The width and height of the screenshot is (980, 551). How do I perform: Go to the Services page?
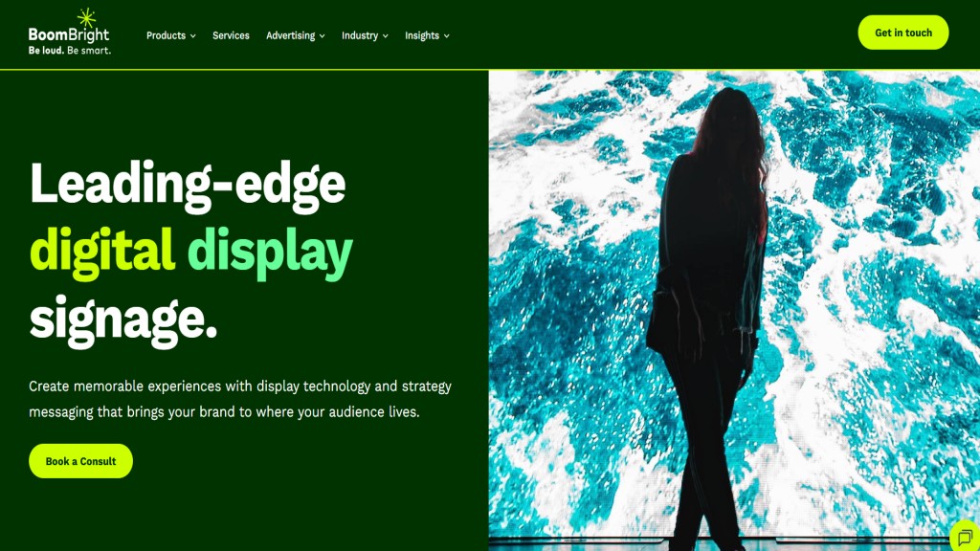(x=231, y=35)
